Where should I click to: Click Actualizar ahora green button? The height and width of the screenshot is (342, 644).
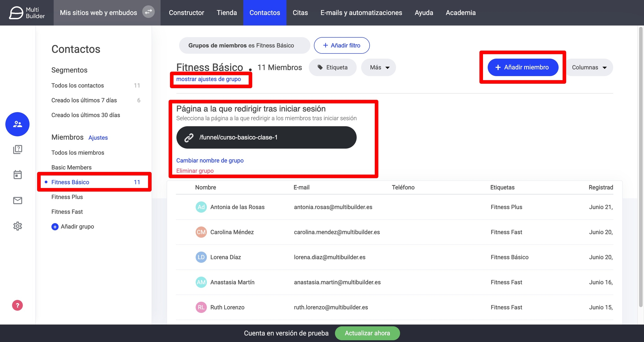[367, 333]
